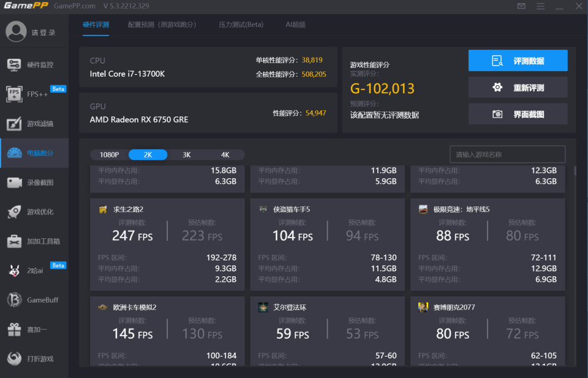Open 游戏滤镜 game filter icon
588x378 pixels.
click(14, 123)
